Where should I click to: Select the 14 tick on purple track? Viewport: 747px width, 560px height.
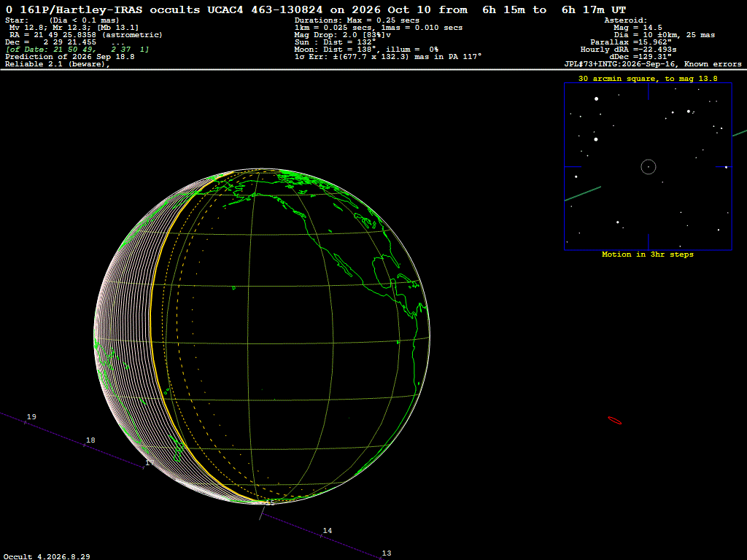(328, 531)
